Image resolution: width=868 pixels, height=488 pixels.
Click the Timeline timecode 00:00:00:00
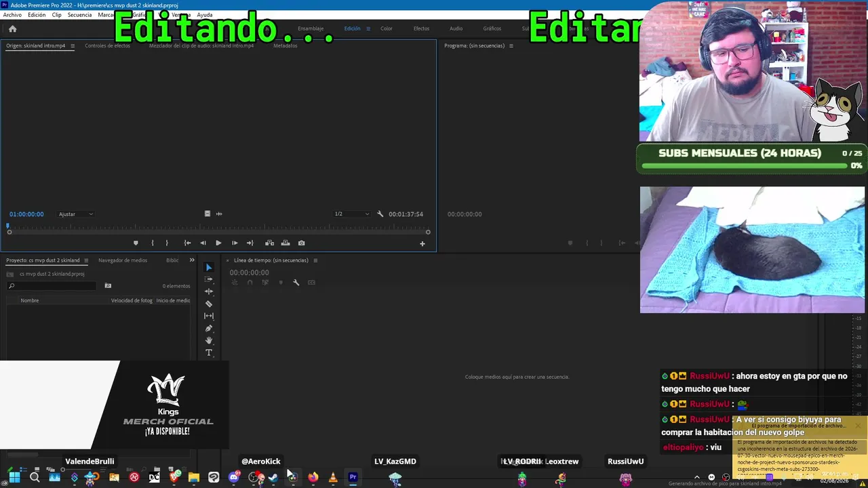pos(249,272)
